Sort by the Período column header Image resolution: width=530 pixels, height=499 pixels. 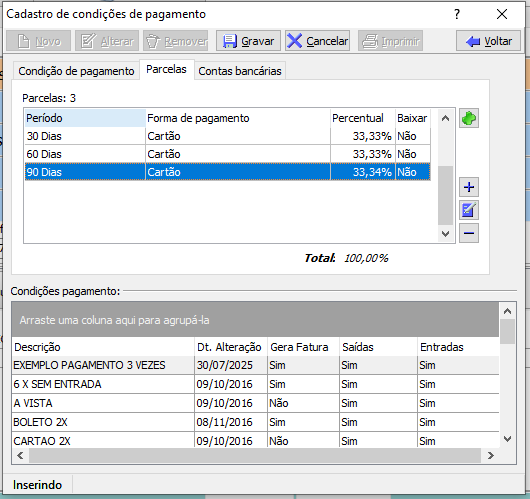click(85, 118)
